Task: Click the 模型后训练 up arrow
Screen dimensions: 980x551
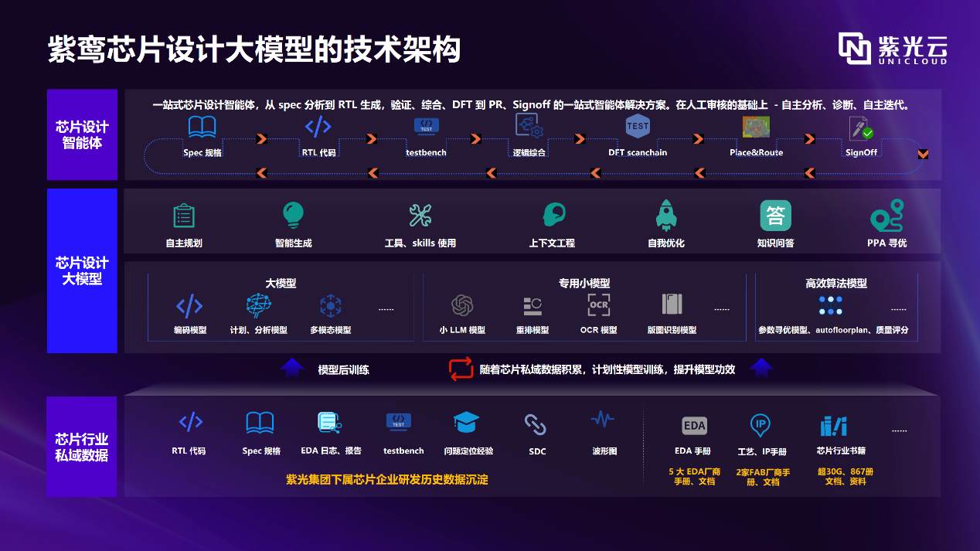Action: click(x=291, y=369)
